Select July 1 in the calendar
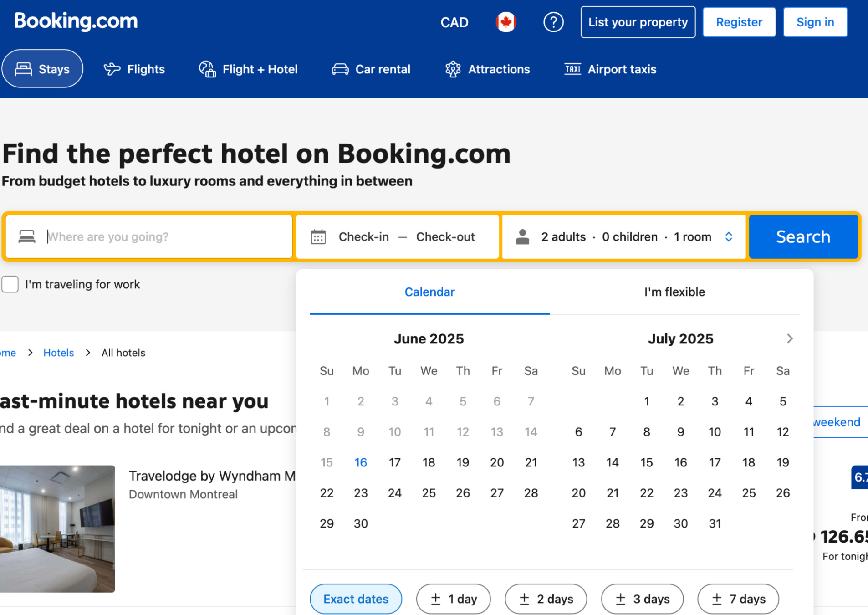The image size is (868, 615). [647, 401]
